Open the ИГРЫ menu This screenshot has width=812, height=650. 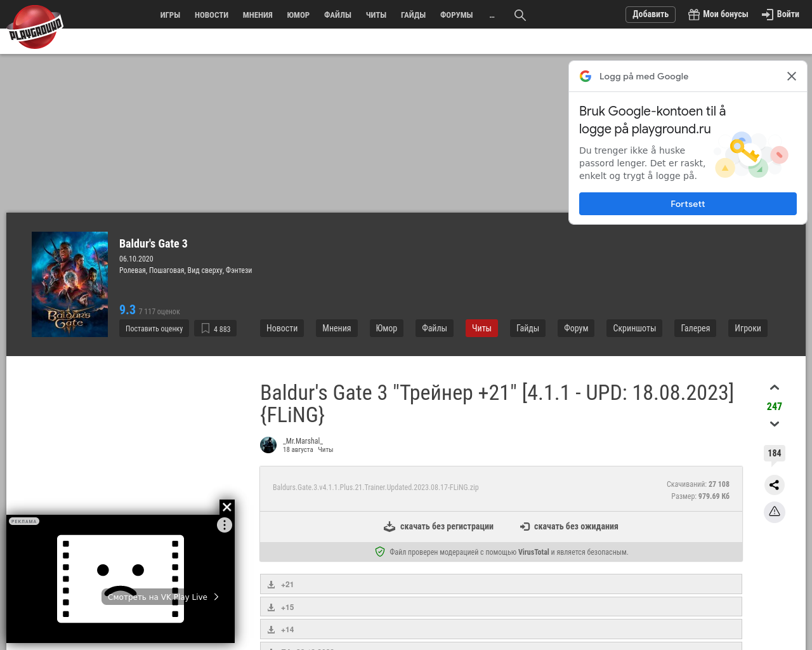170,15
